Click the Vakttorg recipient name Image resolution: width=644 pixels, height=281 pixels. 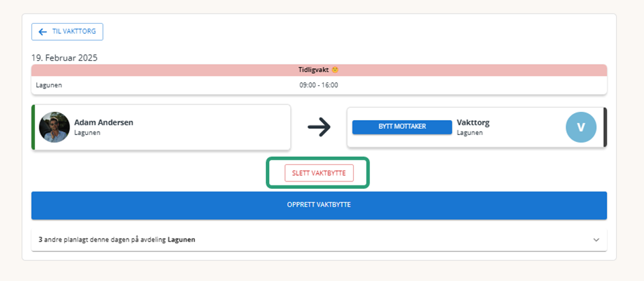tap(473, 122)
